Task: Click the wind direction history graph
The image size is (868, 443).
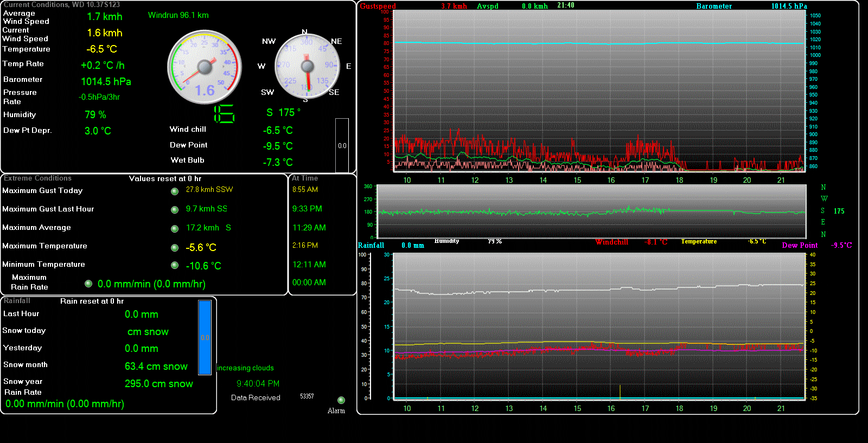Action: pos(591,211)
